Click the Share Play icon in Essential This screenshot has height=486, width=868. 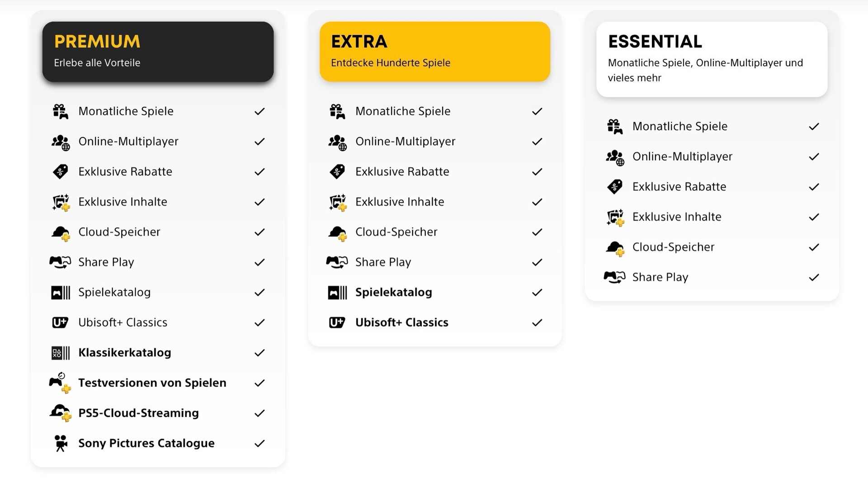click(614, 277)
